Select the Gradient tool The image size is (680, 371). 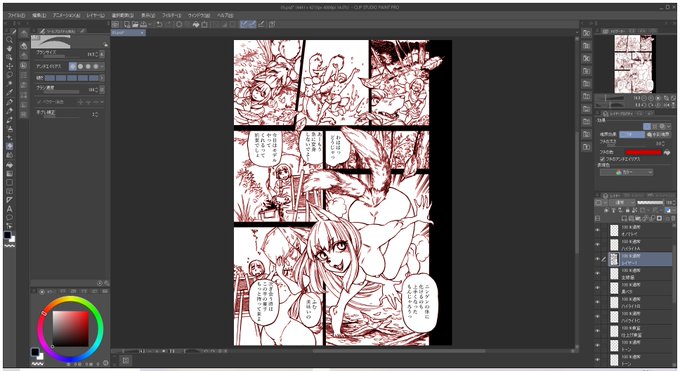click(x=9, y=173)
